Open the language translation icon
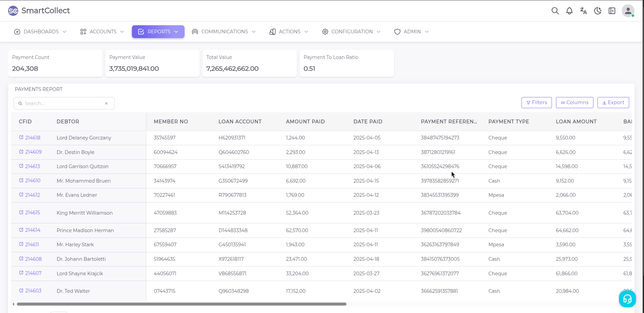The image size is (644, 313). point(583,11)
